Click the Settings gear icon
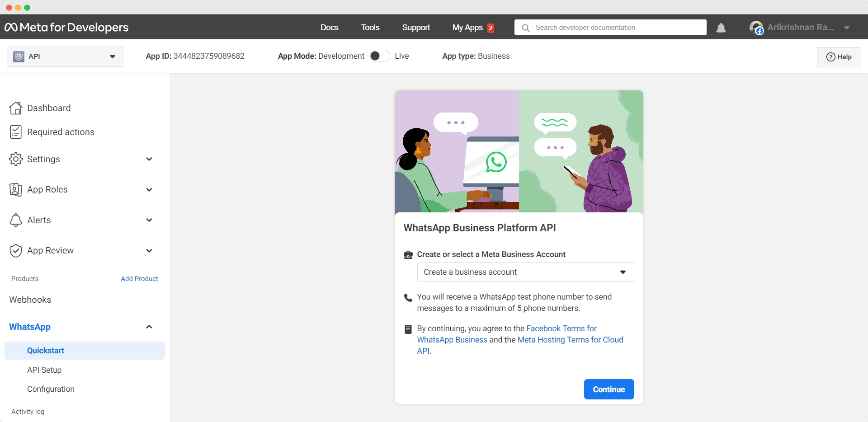 16,159
